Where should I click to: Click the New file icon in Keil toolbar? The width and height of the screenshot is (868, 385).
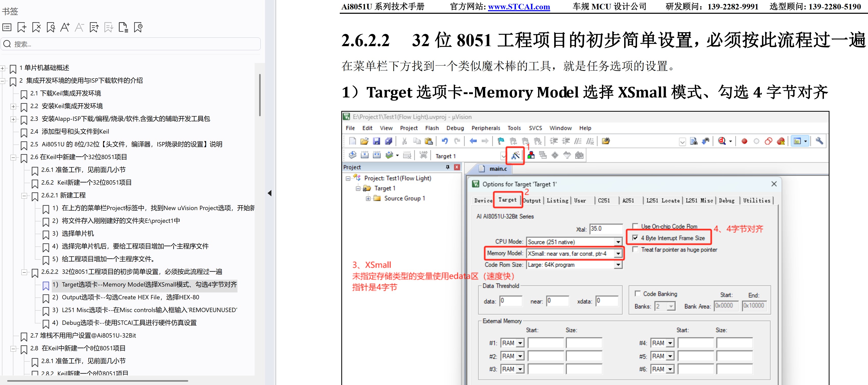pos(353,141)
